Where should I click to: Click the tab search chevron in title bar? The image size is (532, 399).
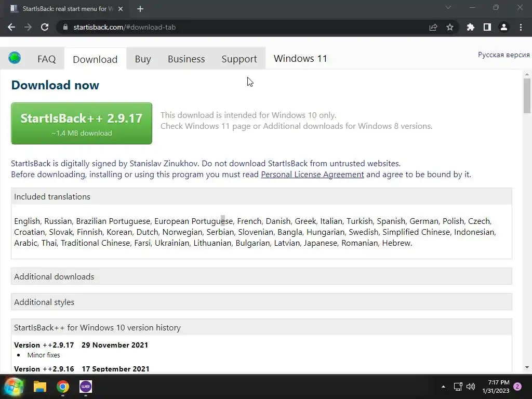pos(448,7)
